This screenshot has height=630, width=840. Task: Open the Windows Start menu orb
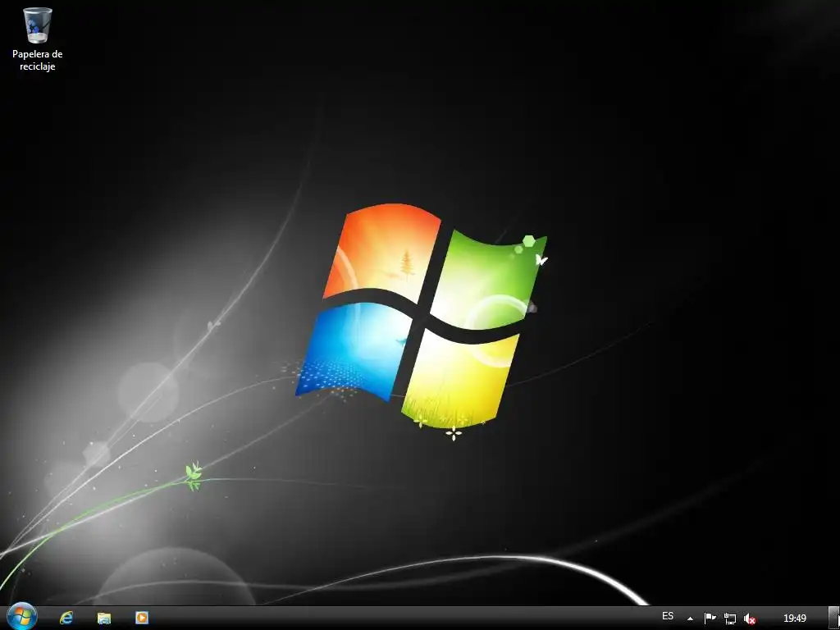pyautogui.click(x=22, y=617)
